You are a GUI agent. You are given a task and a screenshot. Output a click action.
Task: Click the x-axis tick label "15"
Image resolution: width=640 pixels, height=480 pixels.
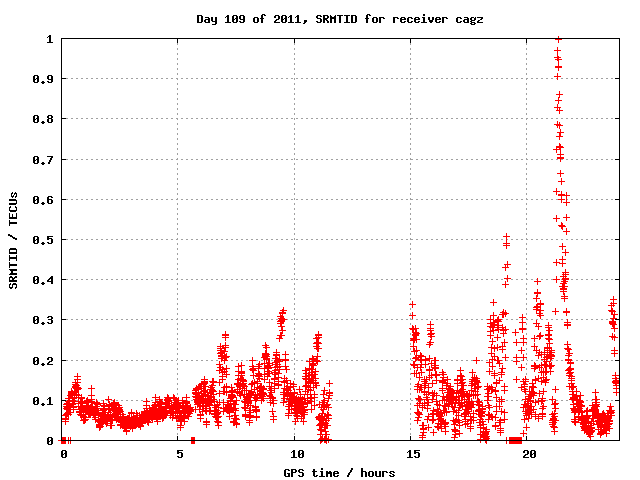[411, 454]
